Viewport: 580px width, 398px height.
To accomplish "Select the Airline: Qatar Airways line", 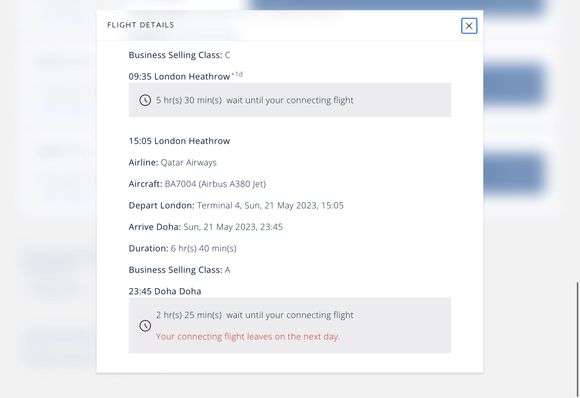I will 172,162.
